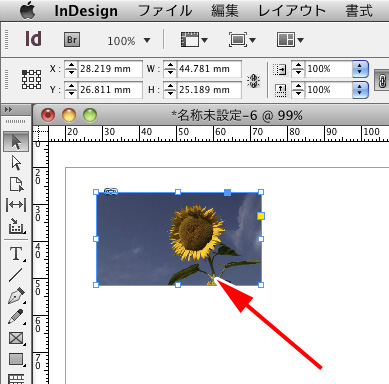Viewport: 389px width, 384px height.
Task: Select the Line tool
Action: coord(16,275)
